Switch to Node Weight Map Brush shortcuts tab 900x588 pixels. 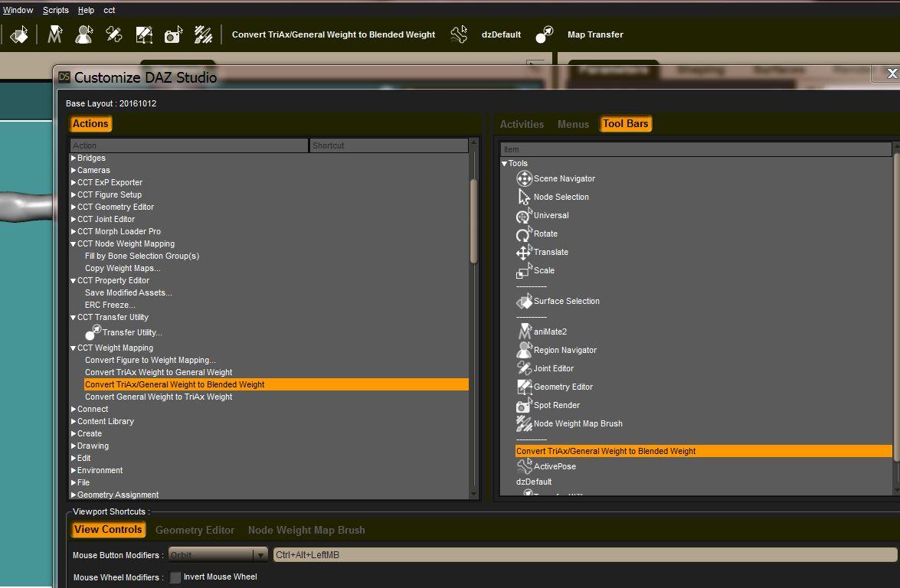306,530
